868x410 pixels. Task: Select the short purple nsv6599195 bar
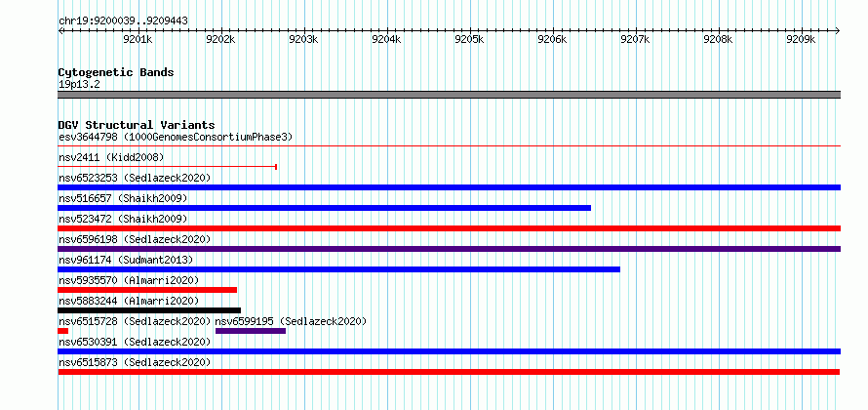pos(251,331)
